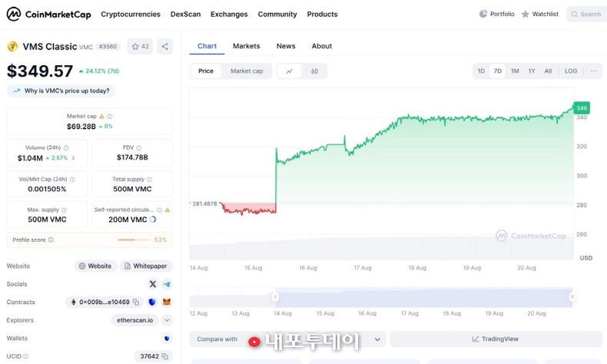The height and width of the screenshot is (364, 607).
Task: Click the share icon next to watchlist
Action: click(x=165, y=46)
